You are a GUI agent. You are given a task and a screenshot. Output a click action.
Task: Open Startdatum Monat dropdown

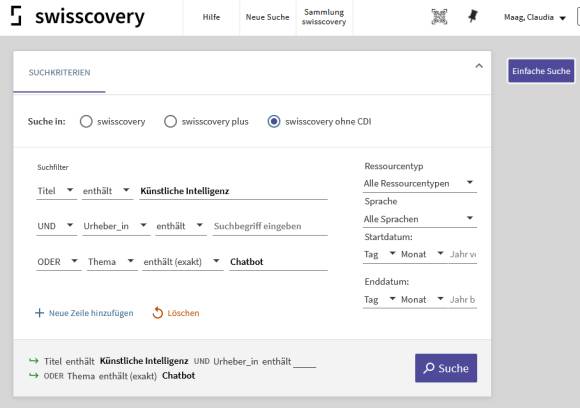(422, 254)
